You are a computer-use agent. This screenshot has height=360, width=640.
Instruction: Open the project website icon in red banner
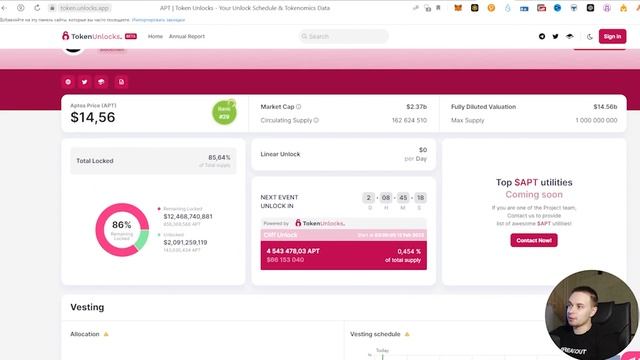point(68,82)
